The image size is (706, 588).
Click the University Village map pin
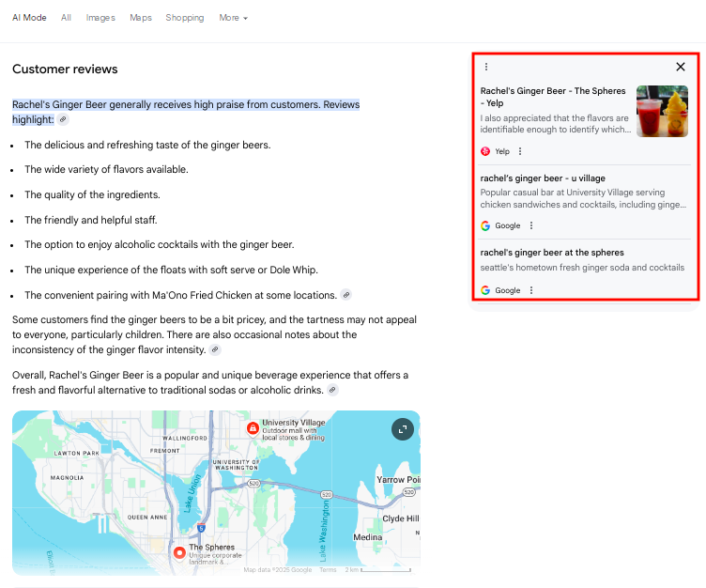click(253, 428)
